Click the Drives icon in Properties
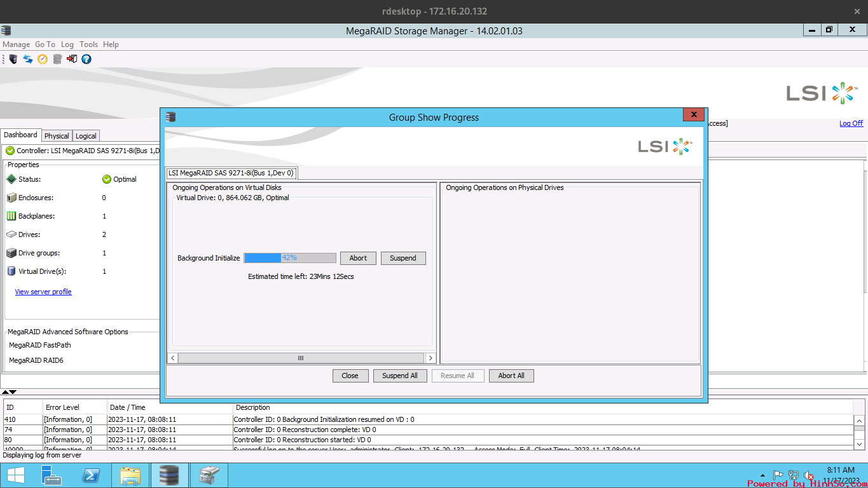Viewport: 868px width, 488px height. (x=11, y=234)
